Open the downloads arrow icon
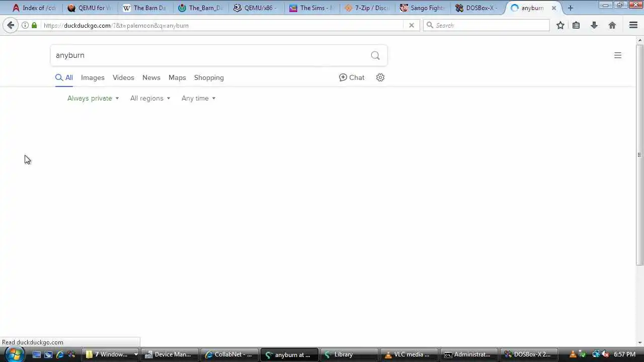Screen dimensions: 644x362 pyautogui.click(x=594, y=25)
